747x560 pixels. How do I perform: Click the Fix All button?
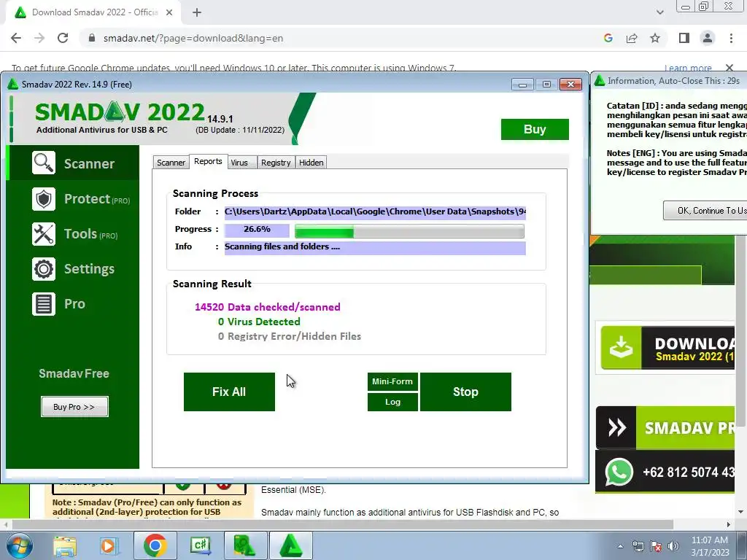[x=229, y=392]
